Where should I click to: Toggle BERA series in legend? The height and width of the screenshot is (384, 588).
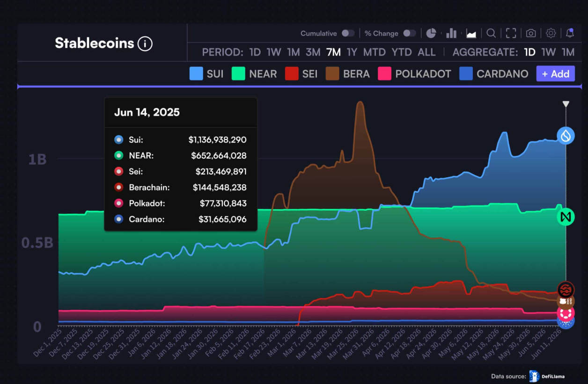(x=348, y=74)
